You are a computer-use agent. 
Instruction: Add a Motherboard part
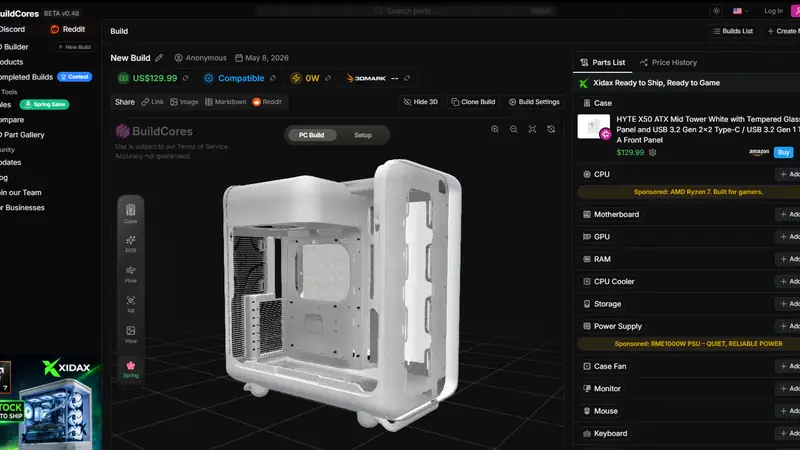(789, 214)
